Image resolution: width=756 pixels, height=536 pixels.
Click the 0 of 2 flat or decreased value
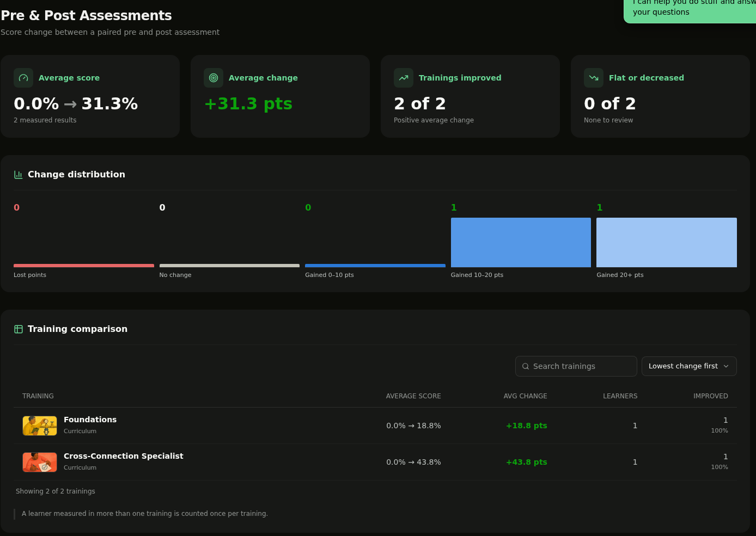coord(610,103)
